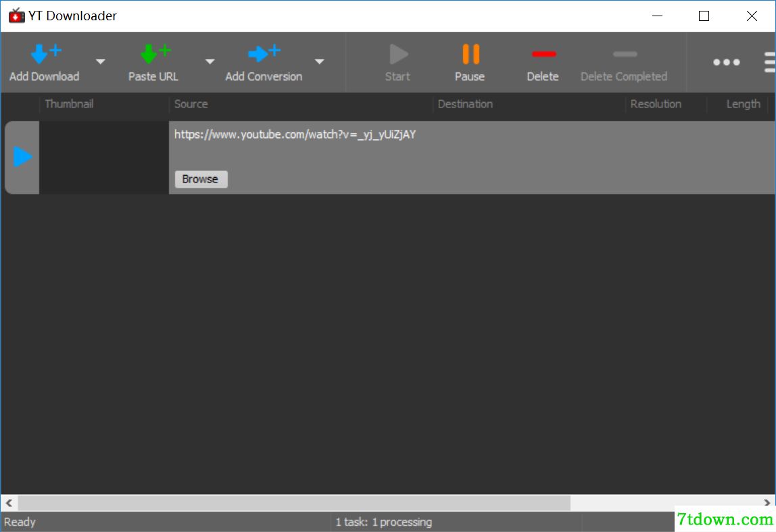Click the Add Conversion icon
Screen dimensions: 776x532
point(264,54)
